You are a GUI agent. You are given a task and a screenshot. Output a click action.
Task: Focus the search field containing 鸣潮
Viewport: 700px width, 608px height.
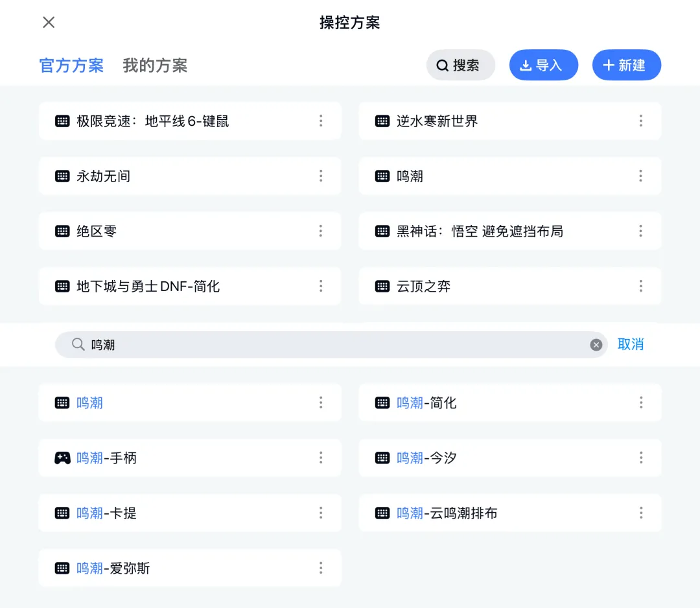pos(331,345)
